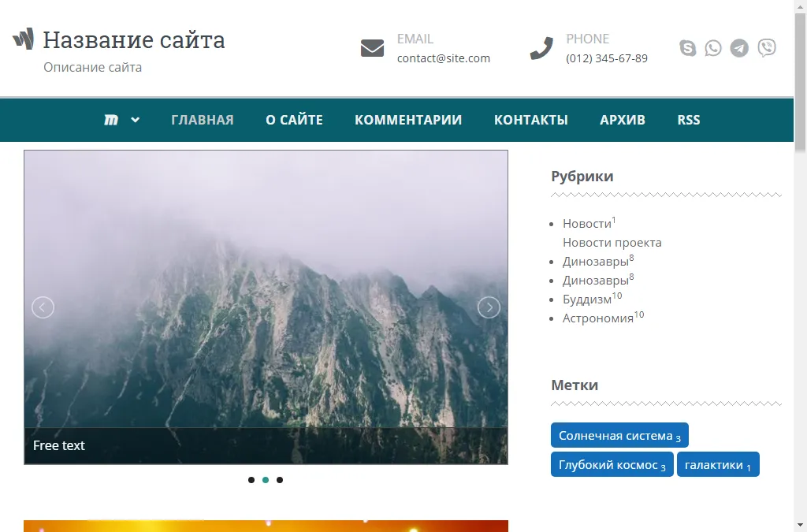Open the КОНТАКТЫ menu item

[x=530, y=120]
